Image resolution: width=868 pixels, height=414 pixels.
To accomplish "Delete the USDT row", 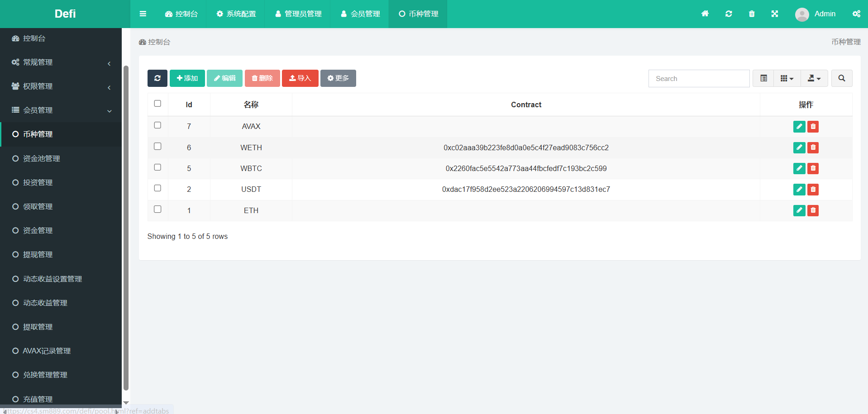I will [x=813, y=190].
